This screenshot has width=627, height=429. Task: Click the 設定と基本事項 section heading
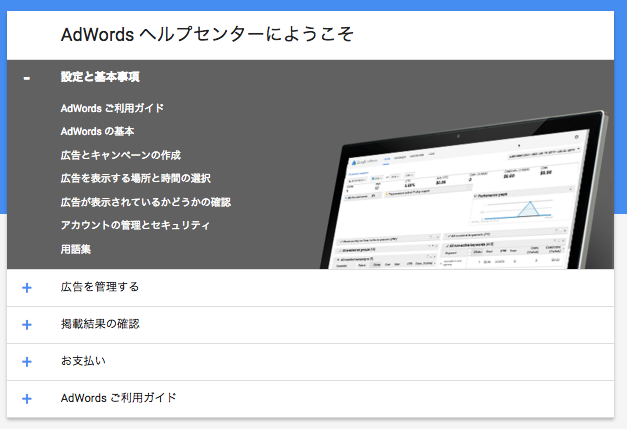pyautogui.click(x=100, y=76)
